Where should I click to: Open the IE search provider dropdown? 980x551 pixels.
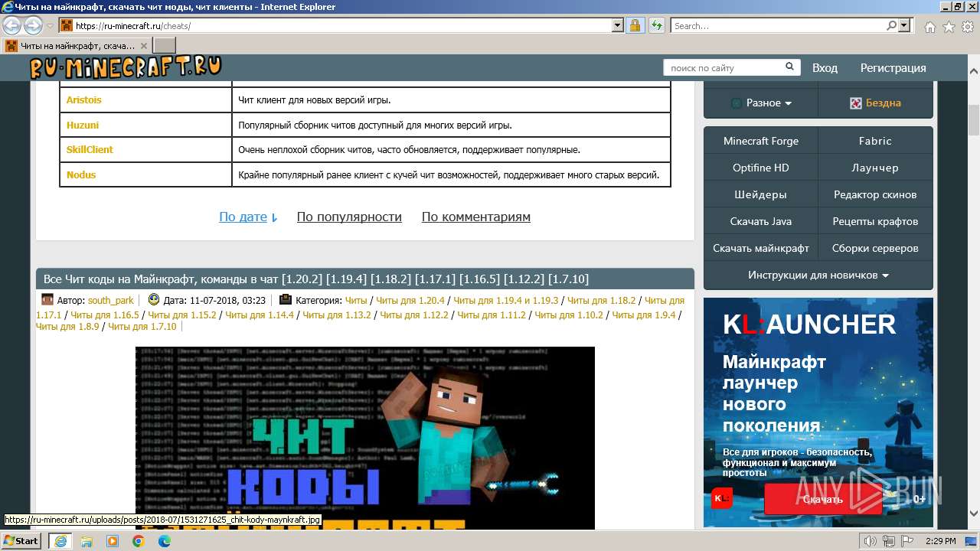tap(904, 25)
